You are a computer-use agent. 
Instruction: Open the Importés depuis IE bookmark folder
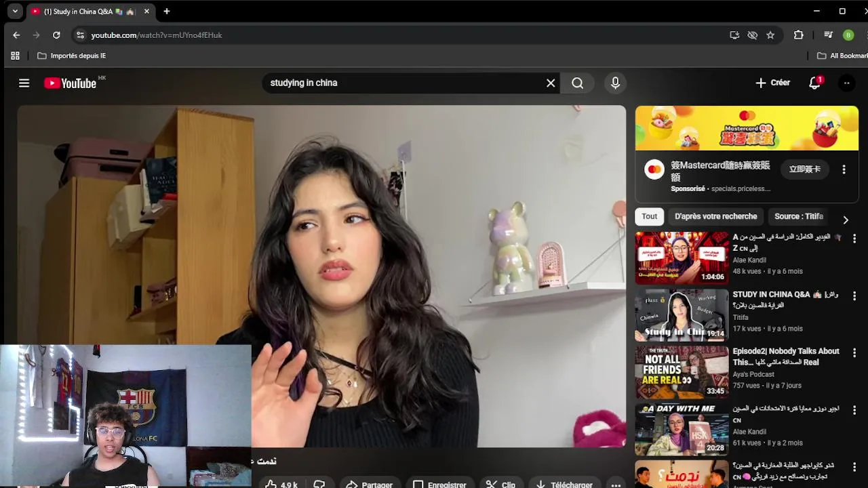pos(71,56)
